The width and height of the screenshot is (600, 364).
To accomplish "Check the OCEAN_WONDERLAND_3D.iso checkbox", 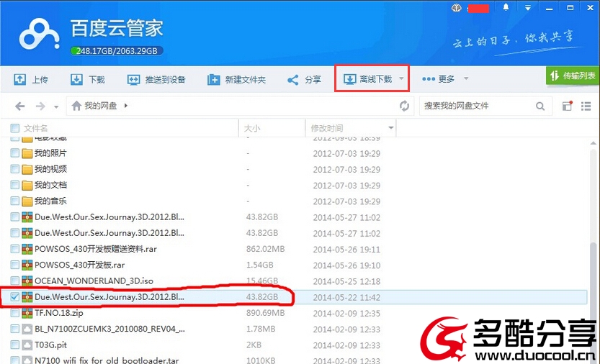I will 14,281.
